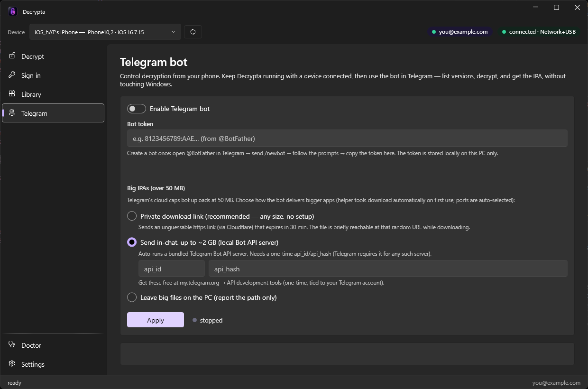This screenshot has width=588, height=389.
Task: Click you@example.com in the status bar
Action: point(556,383)
